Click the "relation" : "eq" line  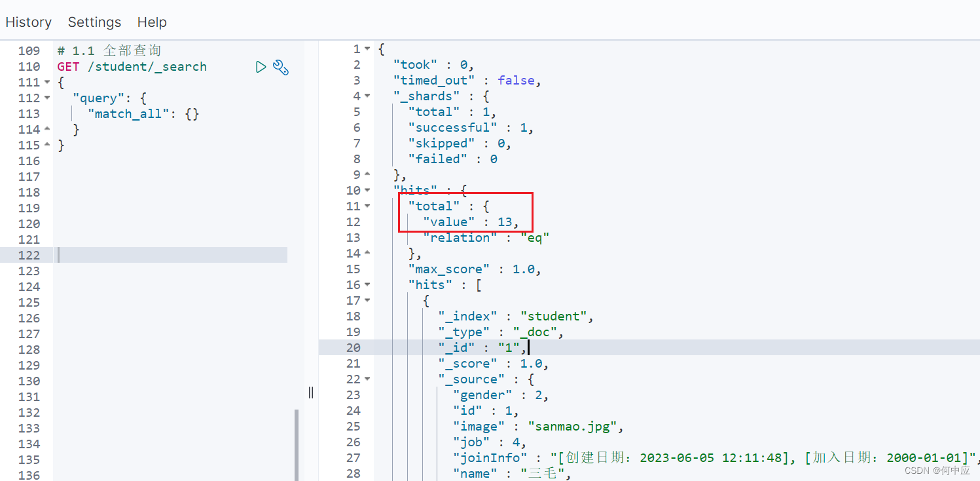(x=486, y=238)
